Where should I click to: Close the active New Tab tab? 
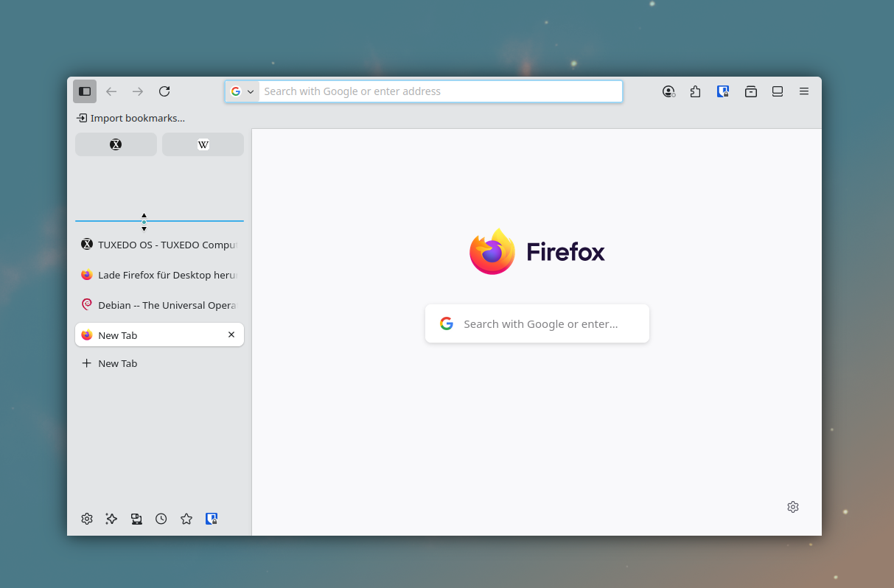(231, 335)
